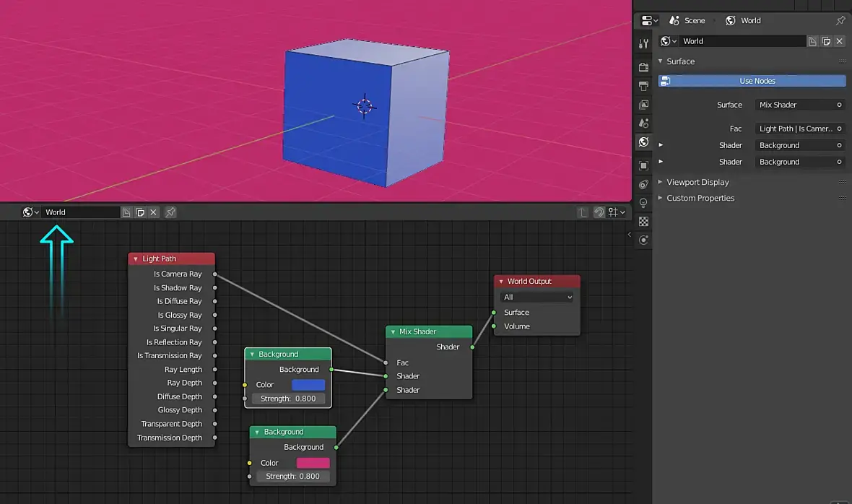
Task: Open the View Layer properties tab
Action: point(643,105)
